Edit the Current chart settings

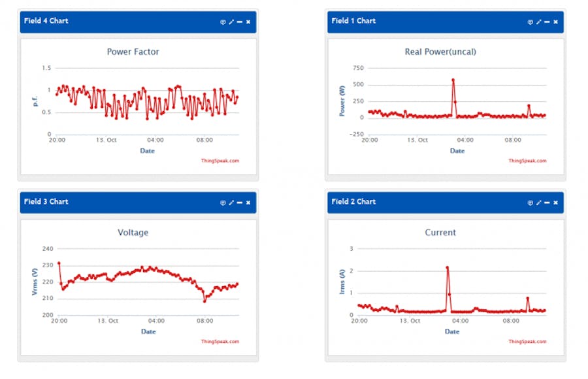(x=538, y=203)
